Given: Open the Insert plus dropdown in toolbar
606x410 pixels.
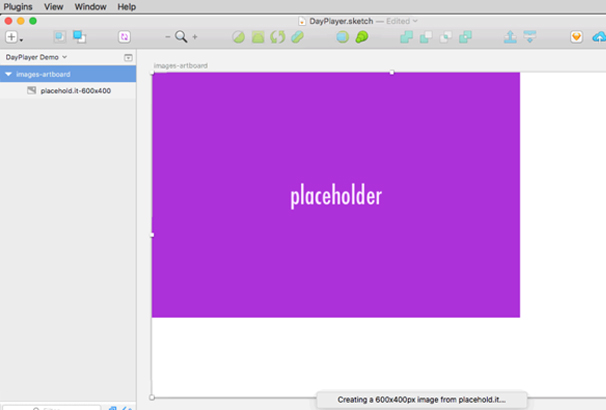Looking at the screenshot, I should point(14,37).
